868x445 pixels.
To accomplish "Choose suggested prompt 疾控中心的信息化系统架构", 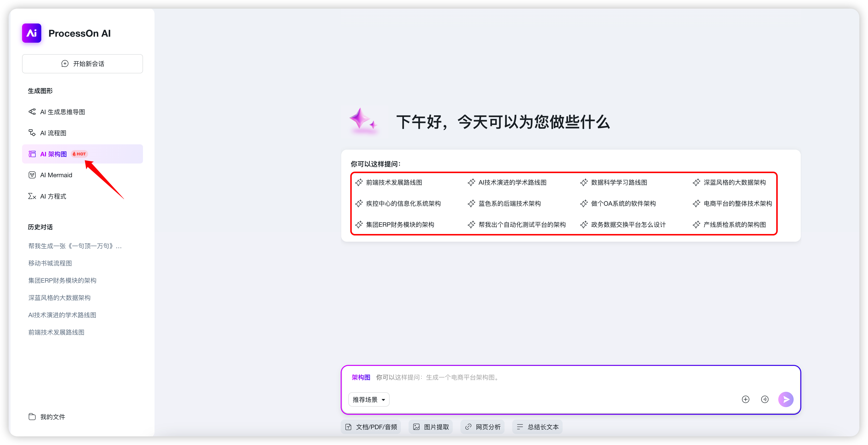I will click(398, 204).
